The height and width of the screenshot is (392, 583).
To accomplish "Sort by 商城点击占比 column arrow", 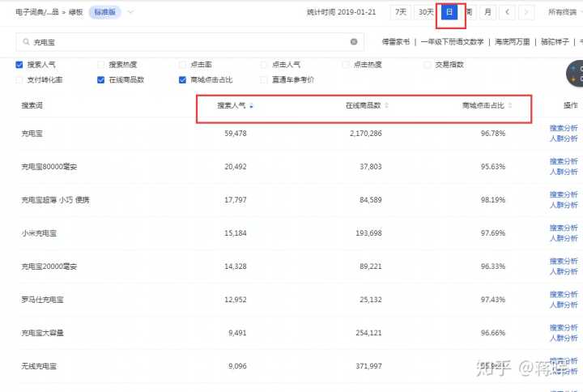I will [509, 105].
